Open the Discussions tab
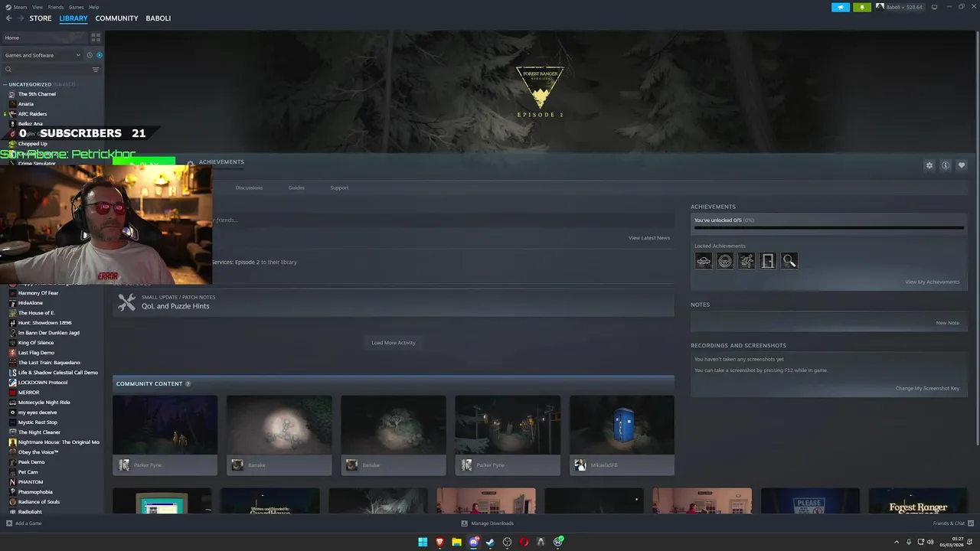 coord(249,187)
